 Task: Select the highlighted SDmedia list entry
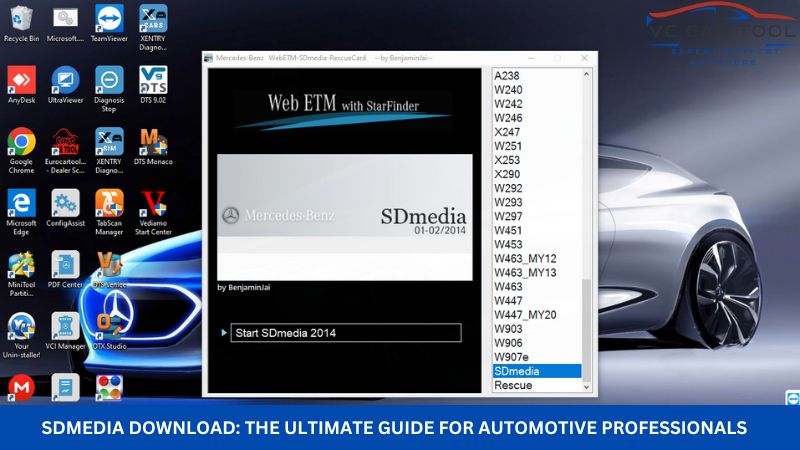pyautogui.click(x=537, y=371)
